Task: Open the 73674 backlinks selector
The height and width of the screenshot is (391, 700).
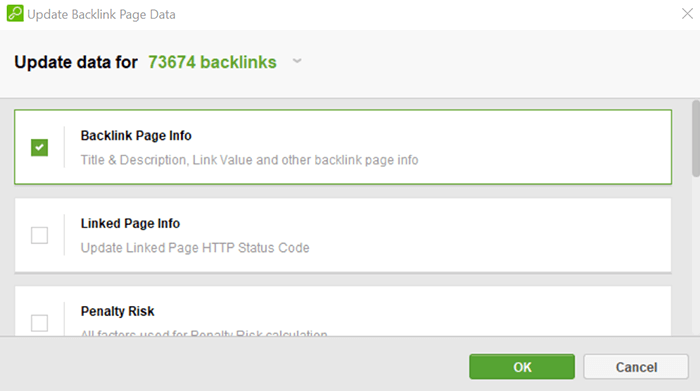Action: coord(212,62)
